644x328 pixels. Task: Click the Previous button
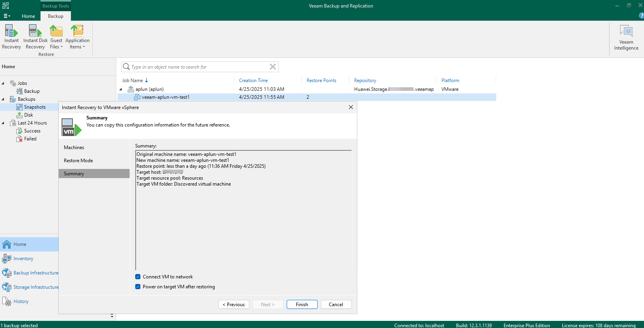click(234, 305)
